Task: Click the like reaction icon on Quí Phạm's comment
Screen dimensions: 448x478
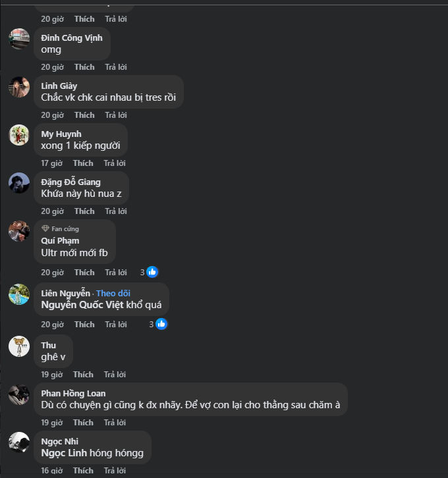Action: click(152, 272)
